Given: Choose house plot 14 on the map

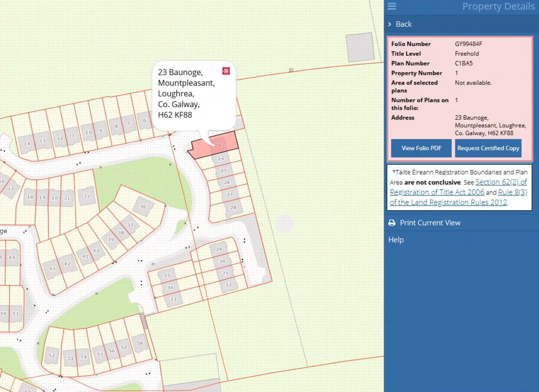Looking at the screenshot, I should 27,144.
